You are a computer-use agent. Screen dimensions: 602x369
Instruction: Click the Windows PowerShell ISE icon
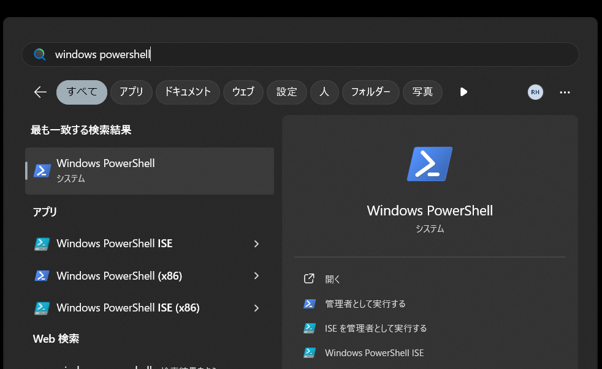[x=42, y=244]
